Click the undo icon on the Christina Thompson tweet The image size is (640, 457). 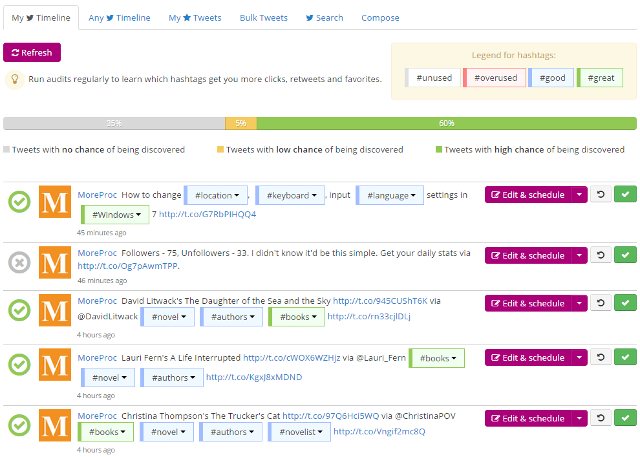[600, 418]
